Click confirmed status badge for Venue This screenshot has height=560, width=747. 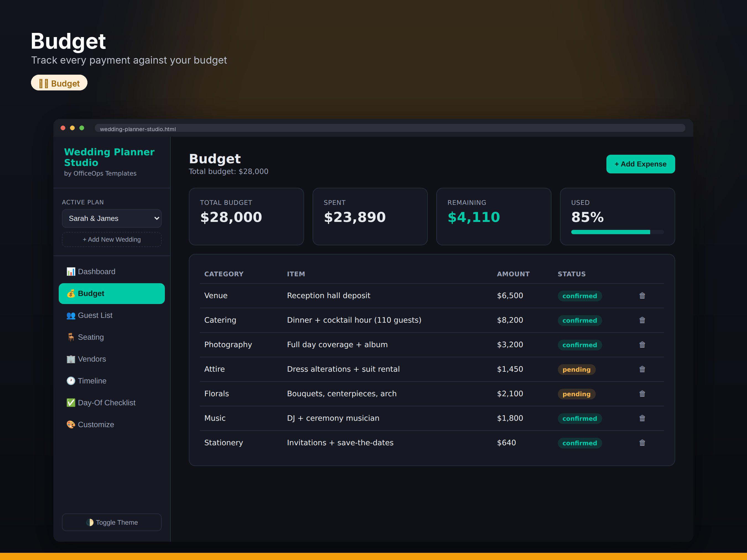click(580, 296)
